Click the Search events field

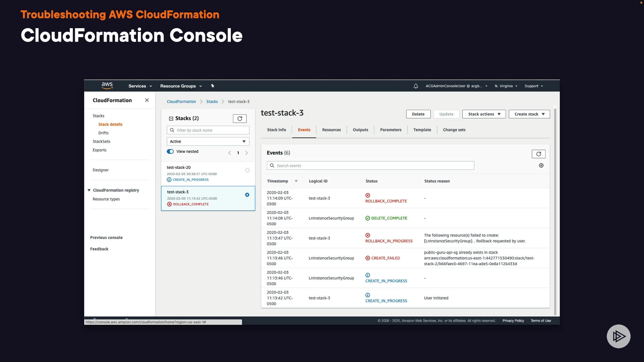pyautogui.click(x=370, y=166)
